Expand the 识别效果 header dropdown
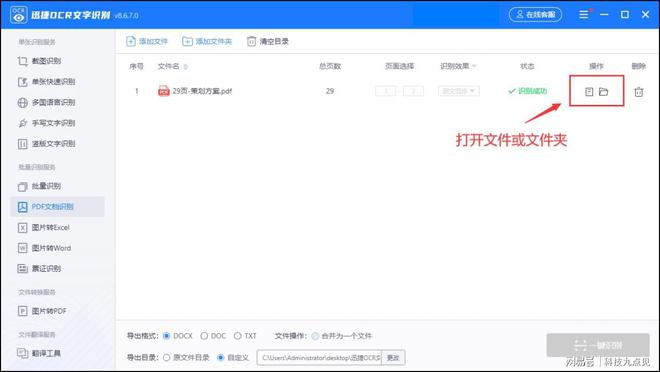This screenshot has width=660, height=372. (458, 66)
